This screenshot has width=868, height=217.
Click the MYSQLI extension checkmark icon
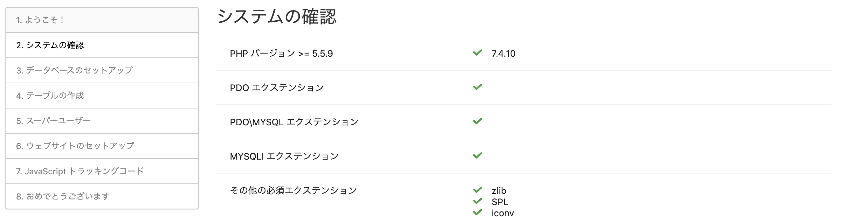(x=477, y=155)
